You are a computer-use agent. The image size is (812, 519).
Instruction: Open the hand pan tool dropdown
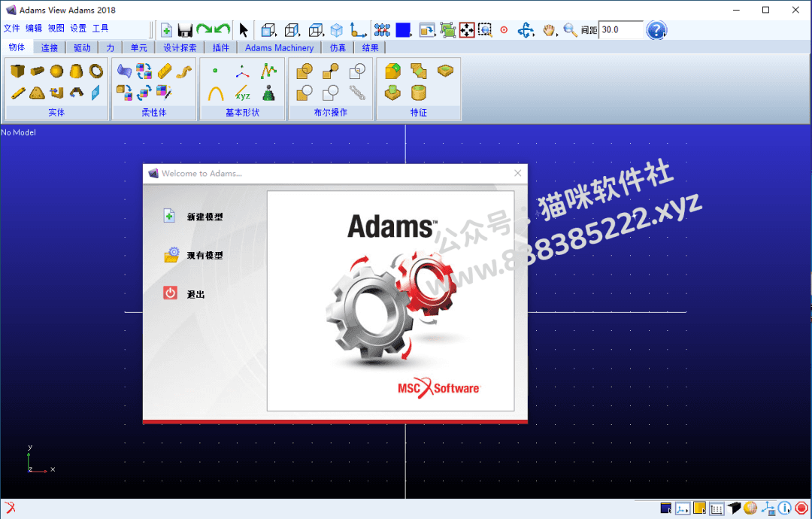point(550,30)
